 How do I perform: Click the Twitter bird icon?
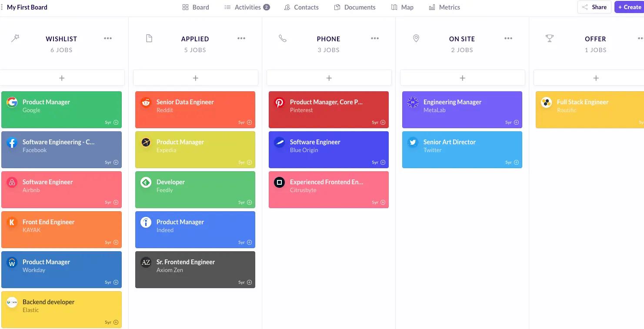pyautogui.click(x=413, y=143)
